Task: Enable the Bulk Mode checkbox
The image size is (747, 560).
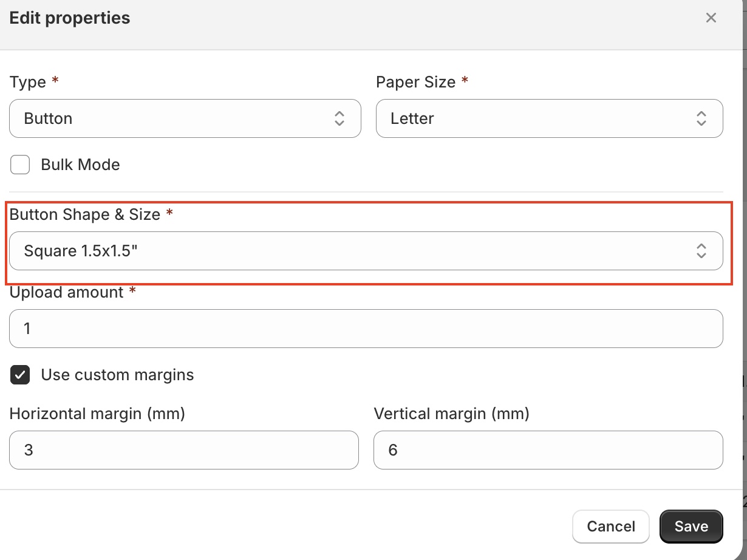Action: pos(20,165)
